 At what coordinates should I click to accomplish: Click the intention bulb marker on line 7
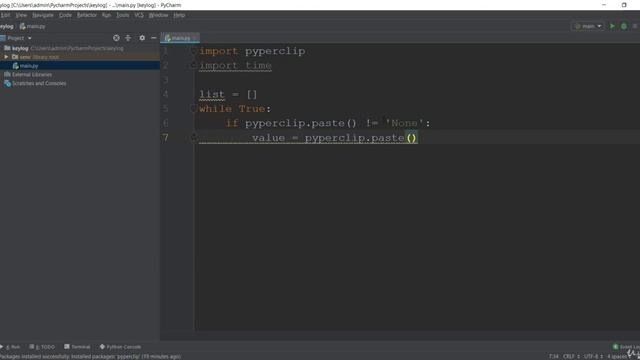click(194, 137)
